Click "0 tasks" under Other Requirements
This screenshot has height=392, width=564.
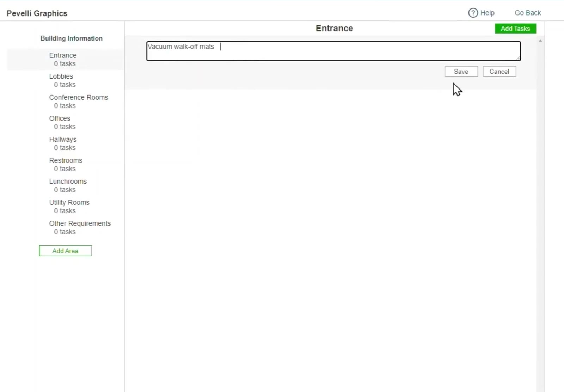click(x=65, y=232)
